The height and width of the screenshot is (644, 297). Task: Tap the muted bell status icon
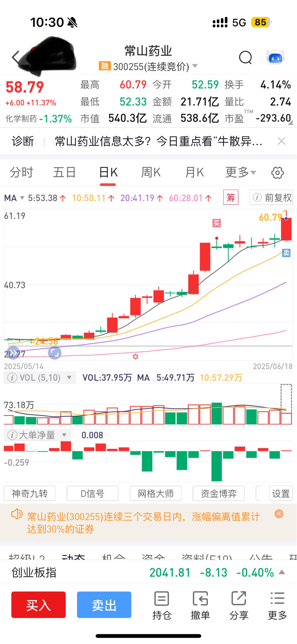[72, 22]
